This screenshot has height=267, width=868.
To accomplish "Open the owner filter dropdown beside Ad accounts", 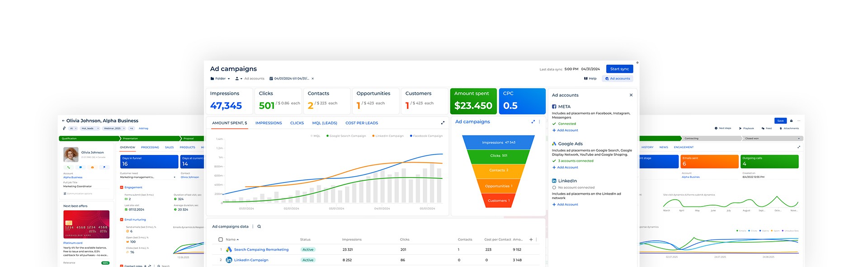I will tap(239, 79).
